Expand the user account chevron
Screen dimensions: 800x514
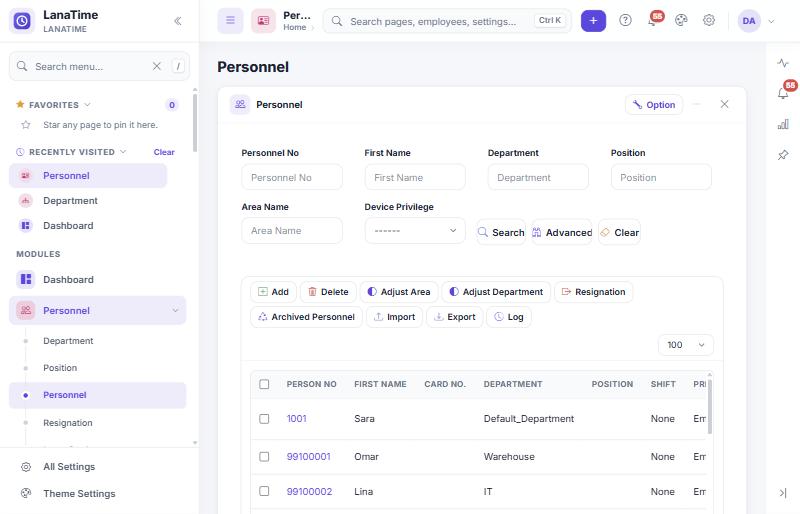pyautogui.click(x=771, y=21)
